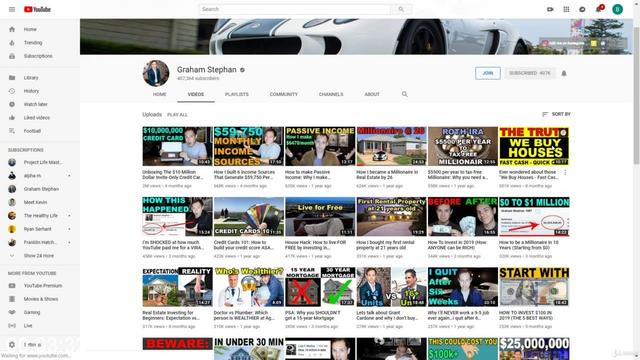
Task: Toggle channel notification bell next to Subscribed
Action: [x=564, y=73]
